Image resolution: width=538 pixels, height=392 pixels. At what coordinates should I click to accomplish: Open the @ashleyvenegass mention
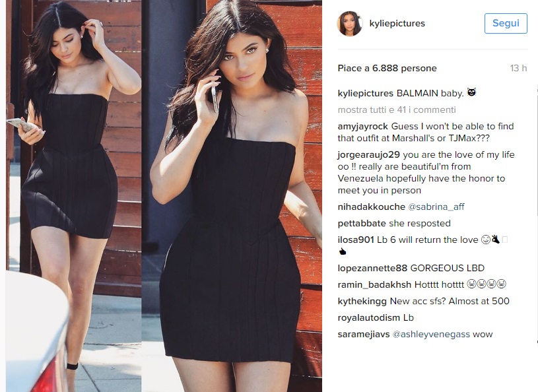coord(431,334)
